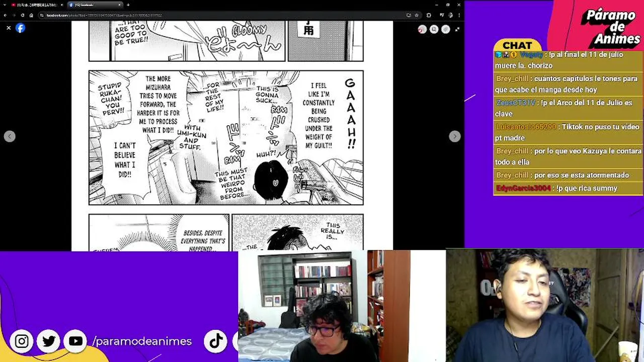Viewport: 644px width, 362px height.
Task: Open the browser extensions menu
Action: pyautogui.click(x=429, y=15)
